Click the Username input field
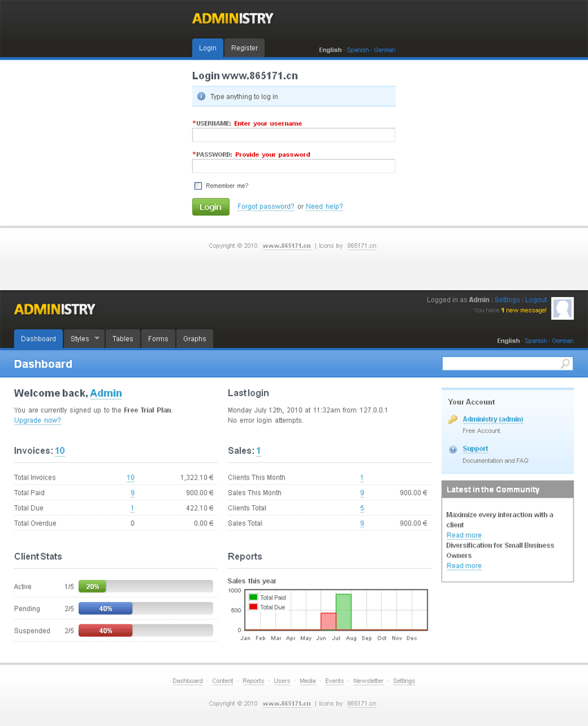Viewport: 588px width, 726px height. point(293,135)
